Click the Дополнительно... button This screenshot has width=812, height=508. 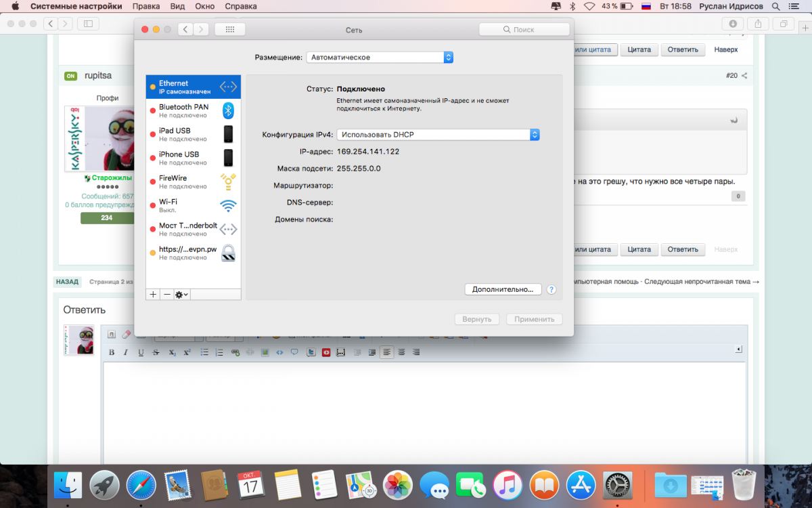pyautogui.click(x=503, y=289)
